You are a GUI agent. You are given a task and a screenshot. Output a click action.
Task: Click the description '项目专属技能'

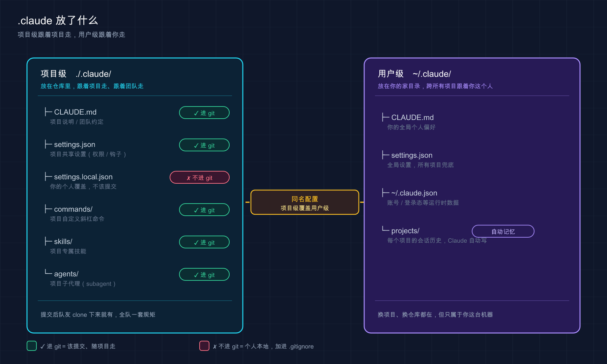tap(68, 251)
